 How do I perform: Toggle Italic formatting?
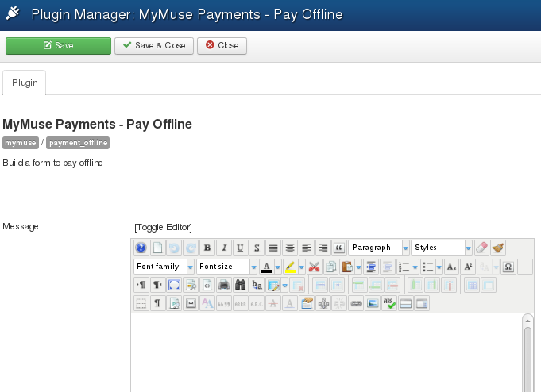[224, 248]
